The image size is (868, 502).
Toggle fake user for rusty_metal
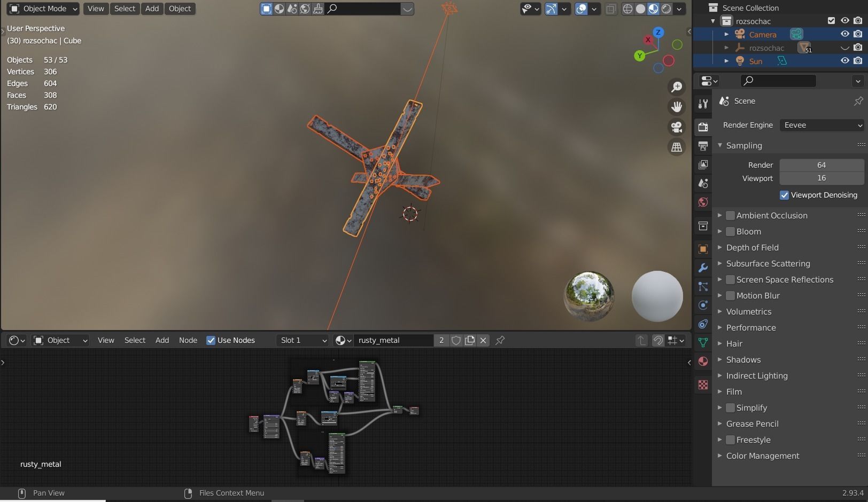(x=456, y=340)
